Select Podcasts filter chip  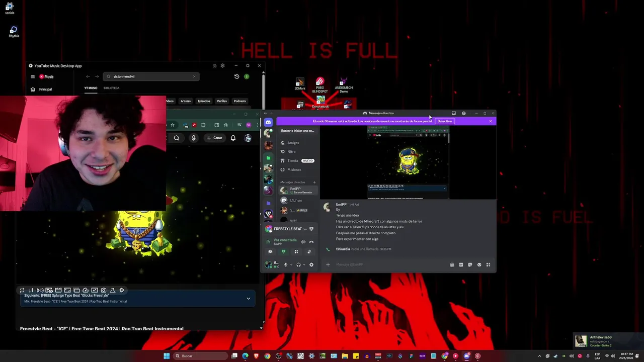(x=240, y=101)
